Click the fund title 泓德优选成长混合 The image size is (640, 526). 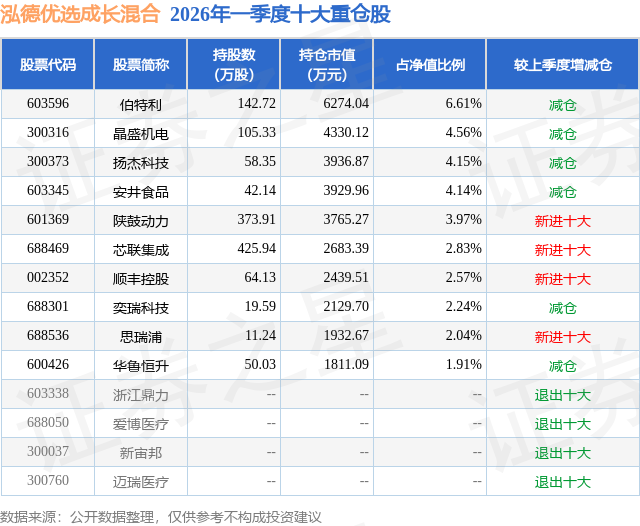[80, 14]
